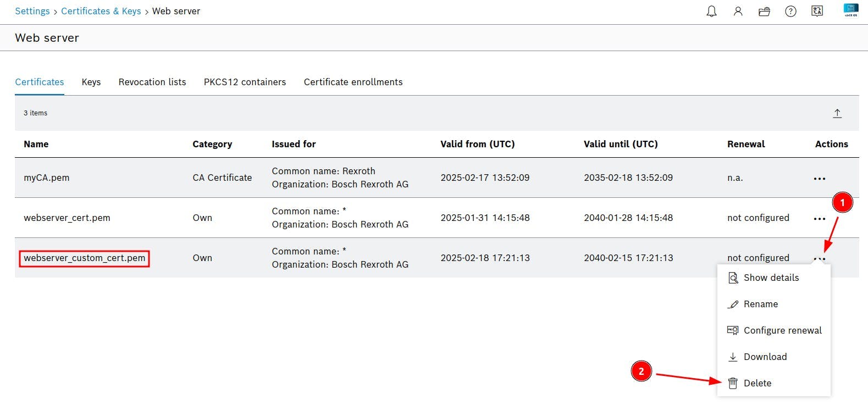Select Show details from the context menu
Viewport: 868px width, 410px height.
771,278
